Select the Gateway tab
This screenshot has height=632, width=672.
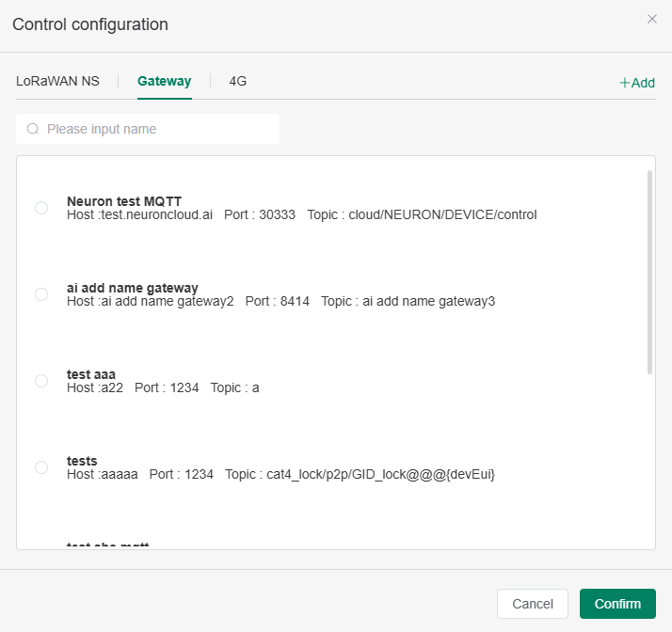point(164,81)
